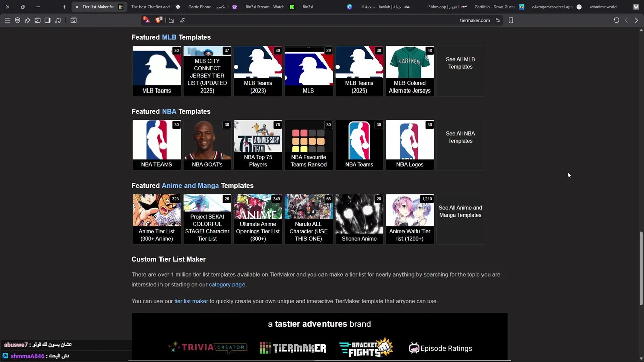
Task: Open Brave Shields lion icon
Action: click(x=159, y=20)
